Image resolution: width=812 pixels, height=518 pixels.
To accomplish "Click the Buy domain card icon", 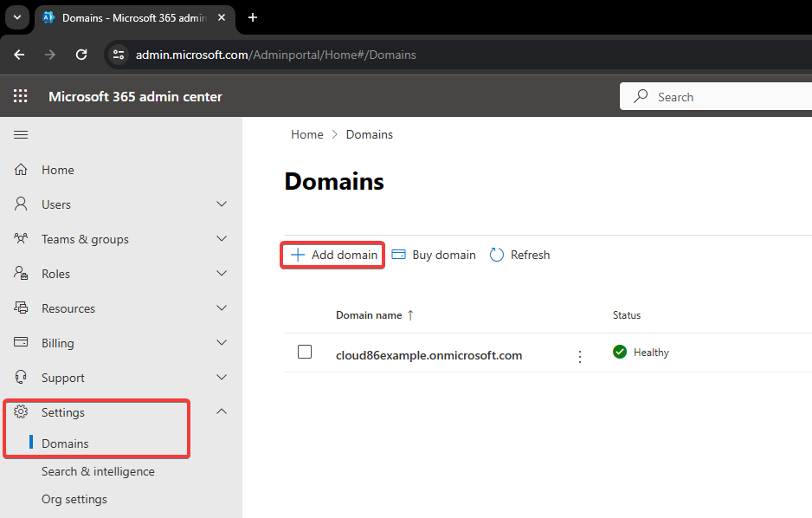I will coord(398,255).
